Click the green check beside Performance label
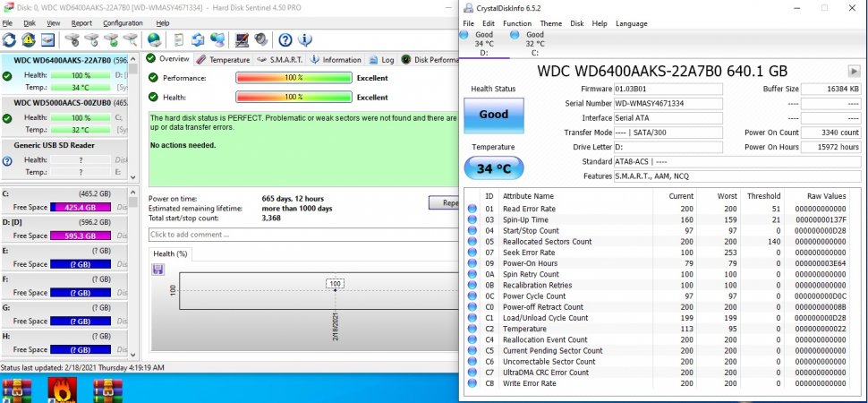Image resolution: width=868 pixels, height=403 pixels. pyautogui.click(x=153, y=78)
